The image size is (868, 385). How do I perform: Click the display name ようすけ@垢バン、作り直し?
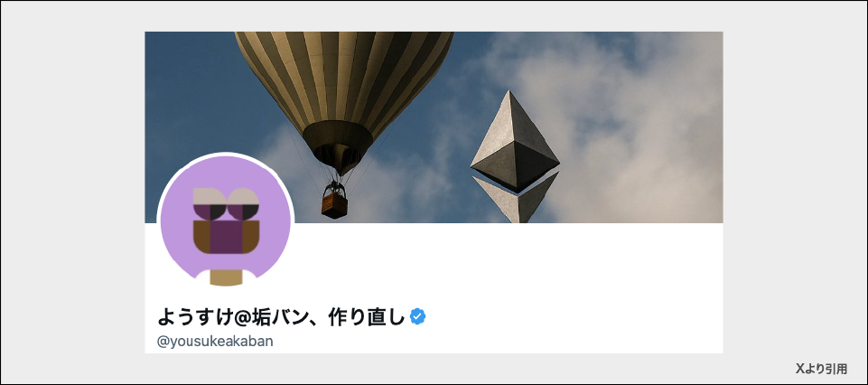coord(283,317)
